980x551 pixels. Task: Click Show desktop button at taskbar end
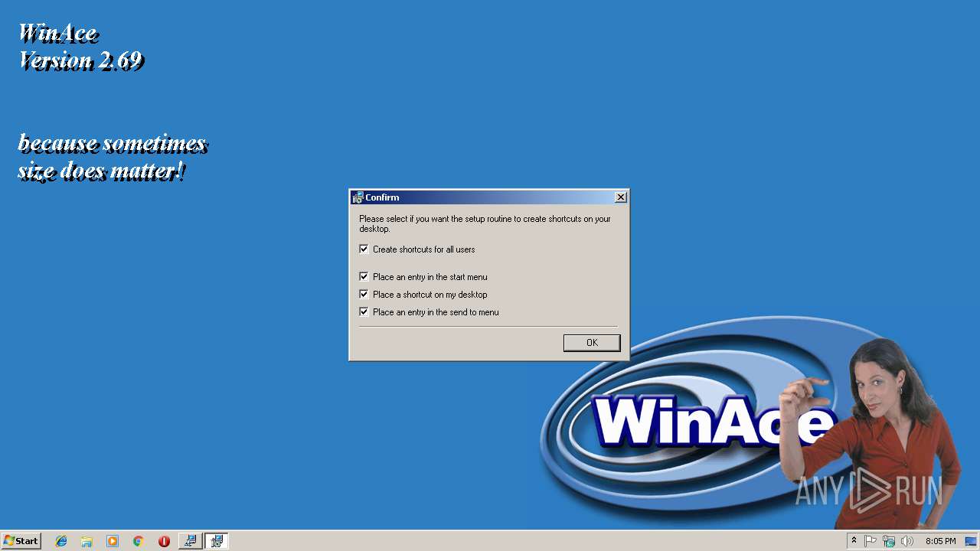point(971,541)
